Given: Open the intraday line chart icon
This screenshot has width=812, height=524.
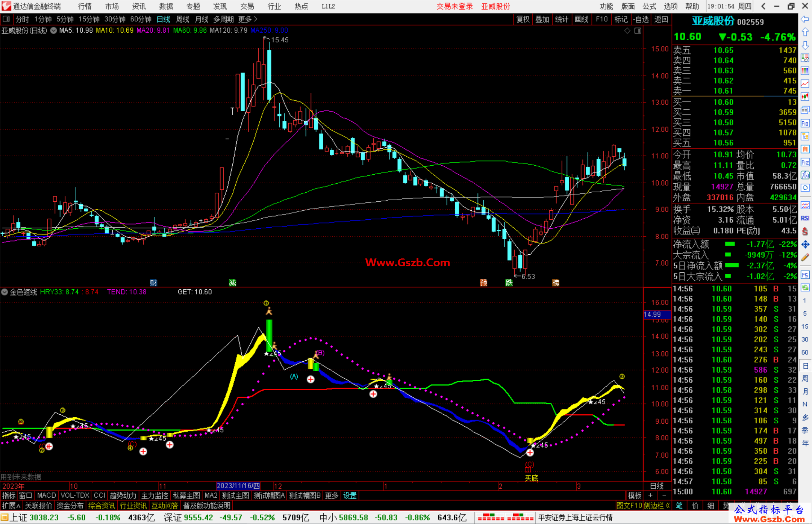Looking at the screenshot, I should [x=805, y=84].
